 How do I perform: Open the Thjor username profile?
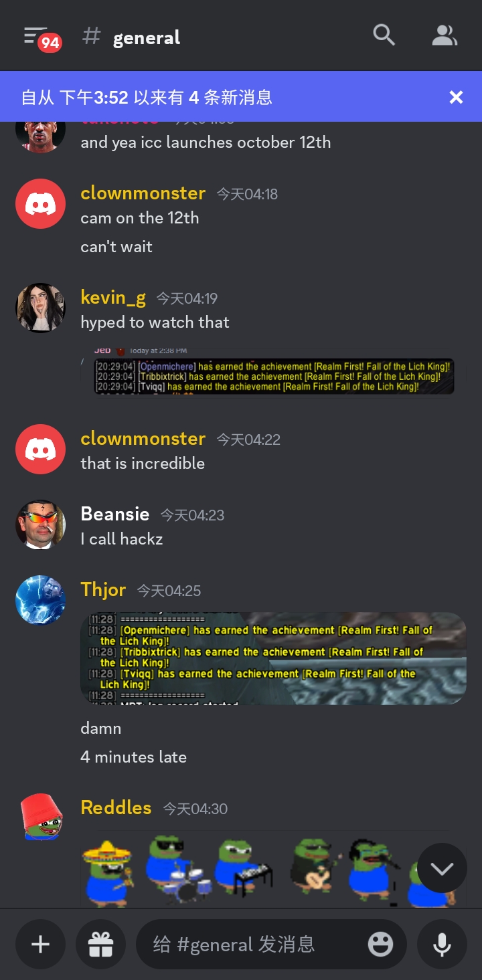(x=103, y=589)
